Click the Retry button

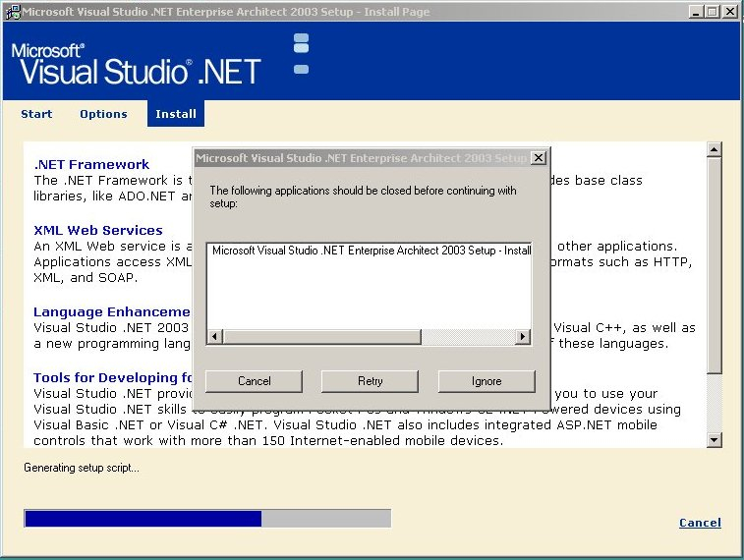click(x=371, y=381)
